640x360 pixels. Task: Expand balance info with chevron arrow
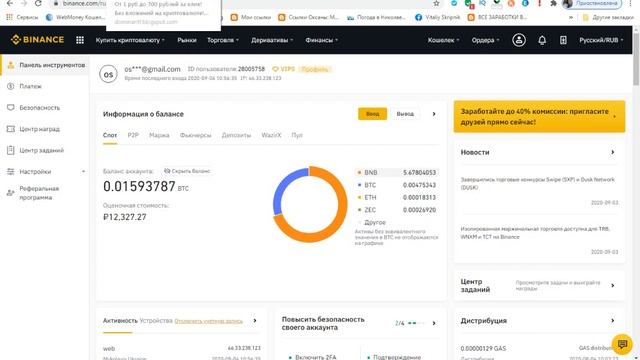434,114
